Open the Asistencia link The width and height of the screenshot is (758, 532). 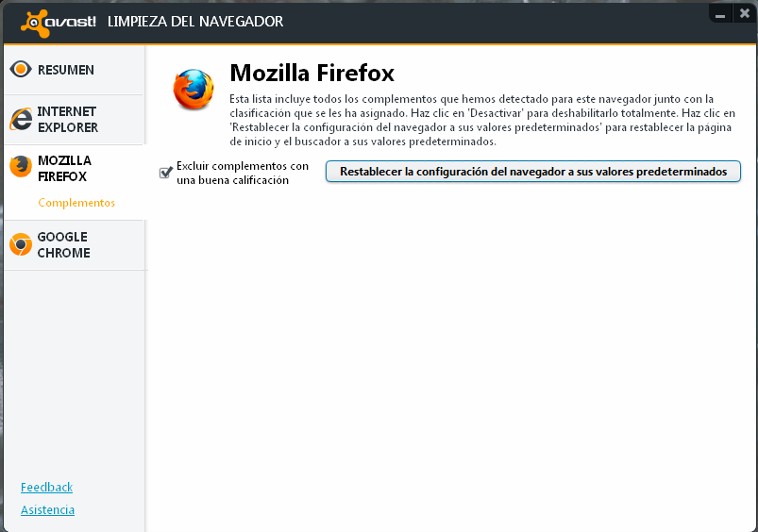pos(47,509)
